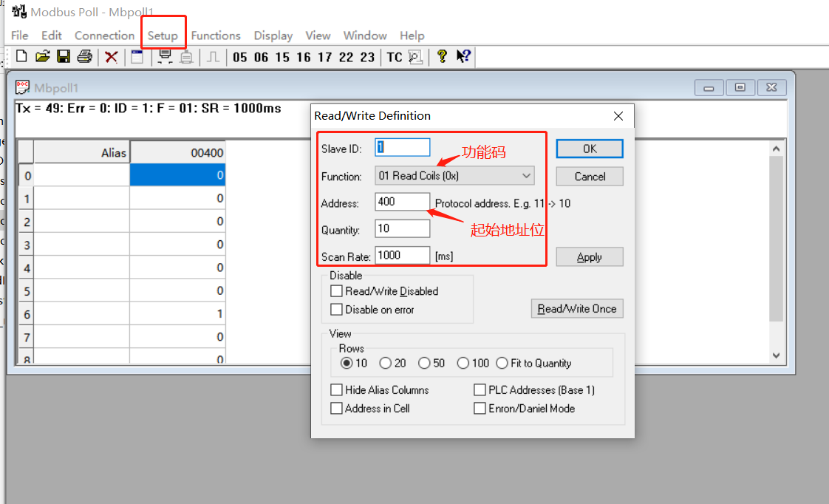The height and width of the screenshot is (504, 829).
Task: Open the TC traffic capture tool
Action: point(395,57)
